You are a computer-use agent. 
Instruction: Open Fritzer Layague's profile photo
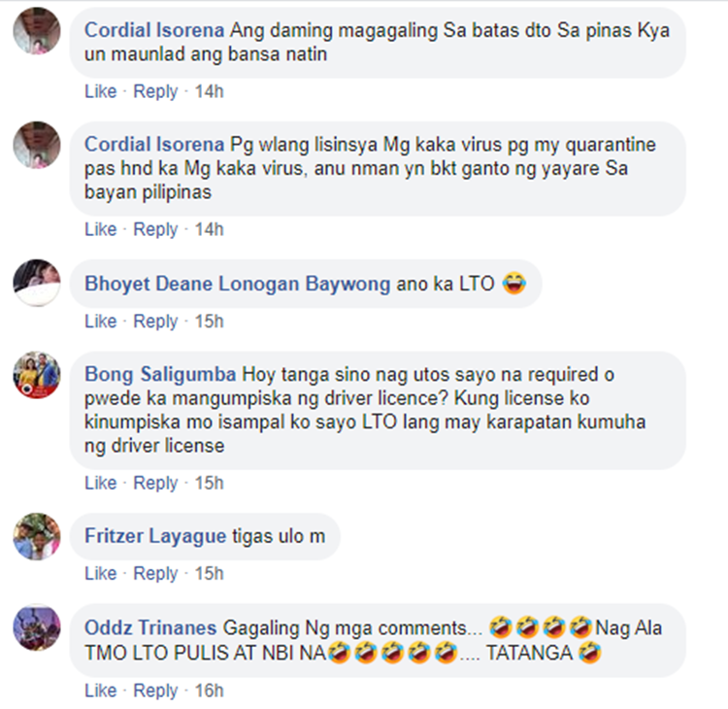[x=37, y=536]
